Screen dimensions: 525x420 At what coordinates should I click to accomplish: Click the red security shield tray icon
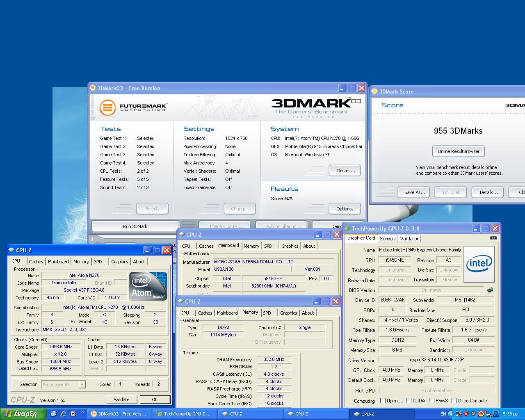click(466, 414)
